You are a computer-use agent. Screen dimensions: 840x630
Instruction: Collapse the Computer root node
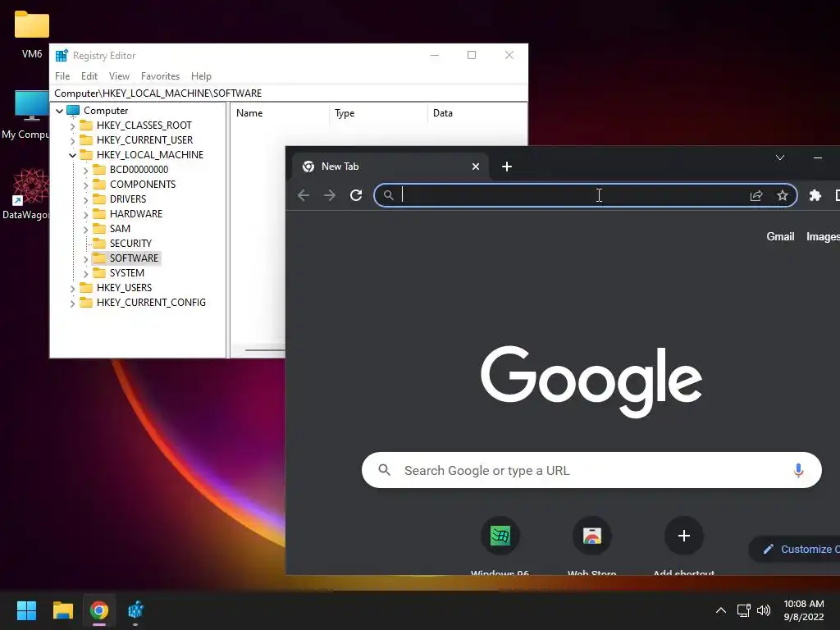[59, 111]
